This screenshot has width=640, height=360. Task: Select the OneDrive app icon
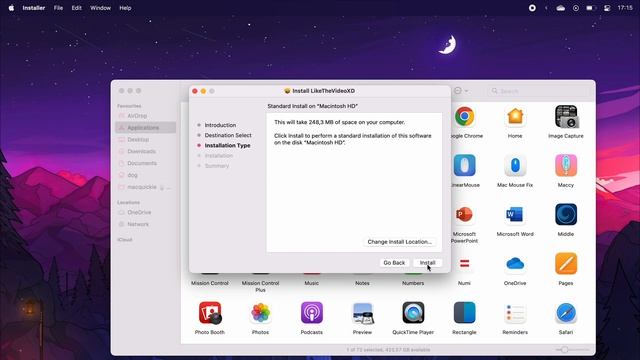[515, 264]
